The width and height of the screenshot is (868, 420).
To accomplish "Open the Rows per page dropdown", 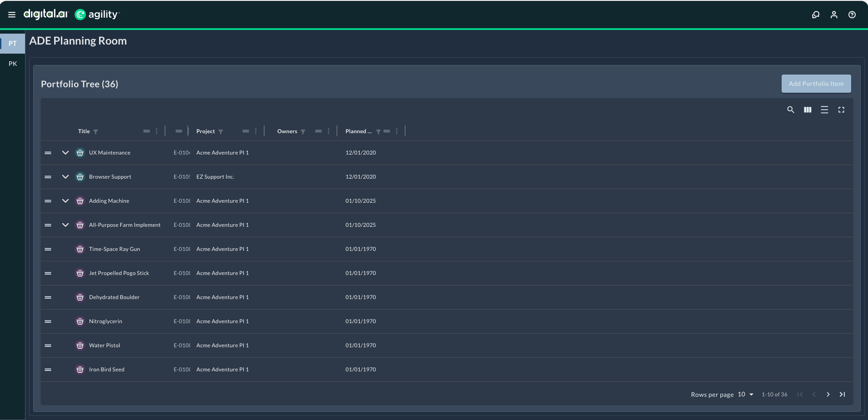I will coord(743,394).
